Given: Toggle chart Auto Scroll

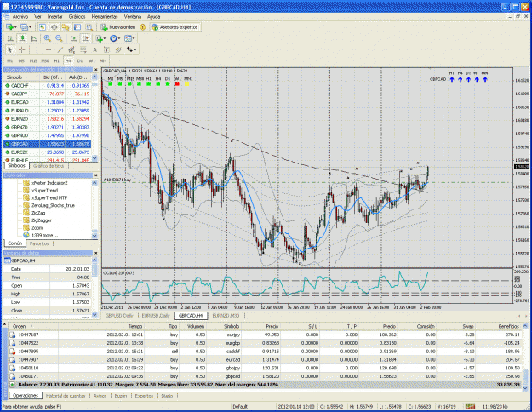Looking at the screenshot, I should (73, 38).
